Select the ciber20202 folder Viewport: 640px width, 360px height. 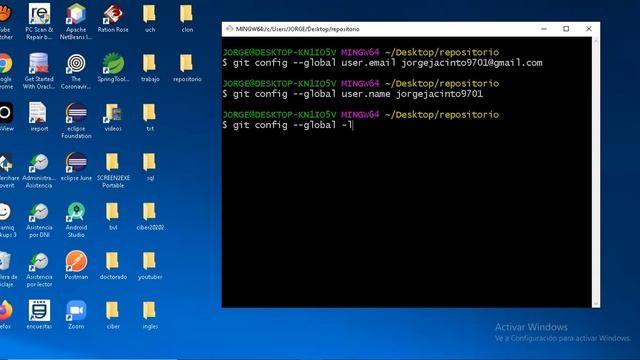tap(150, 216)
